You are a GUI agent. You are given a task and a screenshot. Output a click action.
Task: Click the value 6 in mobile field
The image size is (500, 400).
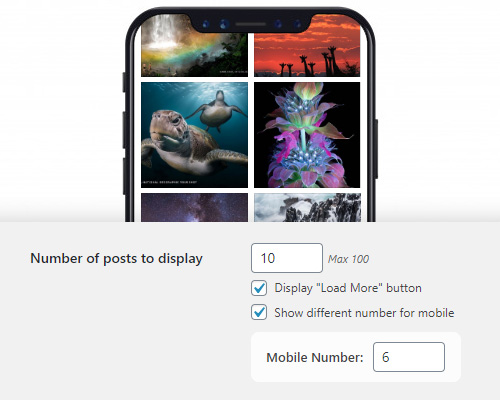(x=386, y=357)
